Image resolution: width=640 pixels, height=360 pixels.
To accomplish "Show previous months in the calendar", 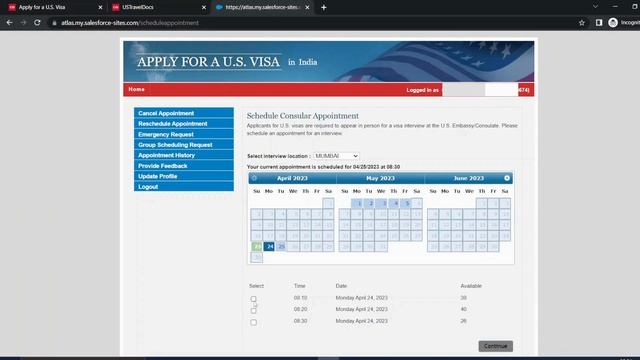I will pyautogui.click(x=254, y=178).
